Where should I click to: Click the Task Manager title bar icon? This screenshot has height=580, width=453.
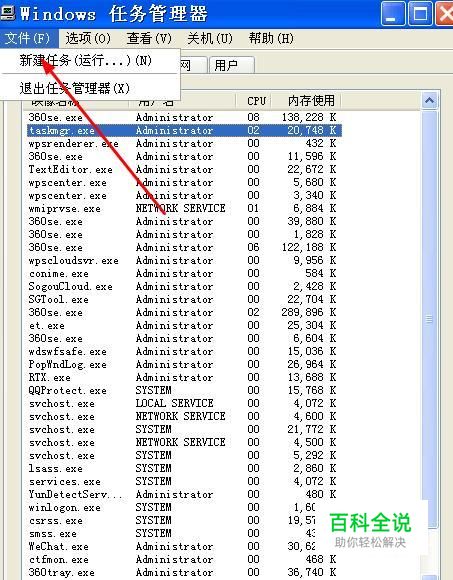pos(7,13)
